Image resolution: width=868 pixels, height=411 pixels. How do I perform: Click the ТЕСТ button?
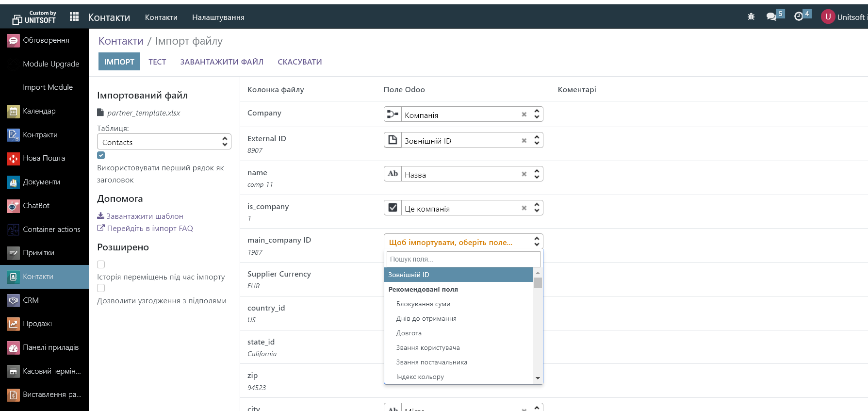click(157, 62)
